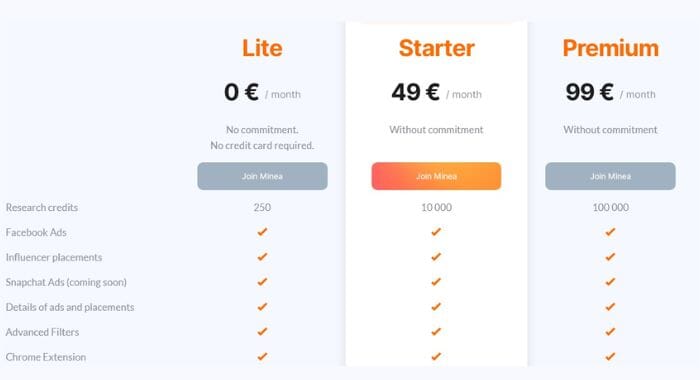Click Facebook Ads checkmark in Premium column
Viewport: 700px width, 380px height.
point(610,232)
